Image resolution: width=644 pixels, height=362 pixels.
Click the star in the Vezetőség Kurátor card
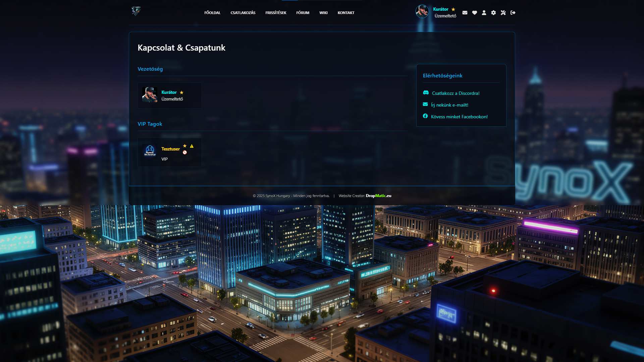click(x=181, y=93)
